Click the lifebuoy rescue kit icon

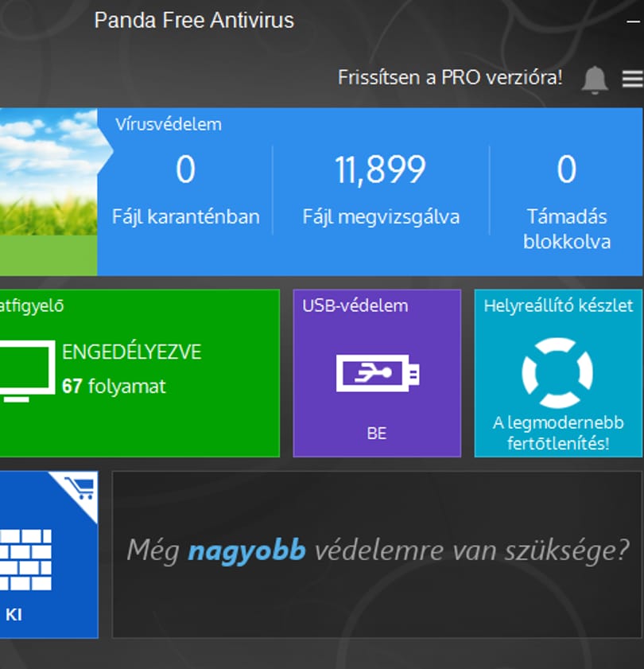[557, 373]
